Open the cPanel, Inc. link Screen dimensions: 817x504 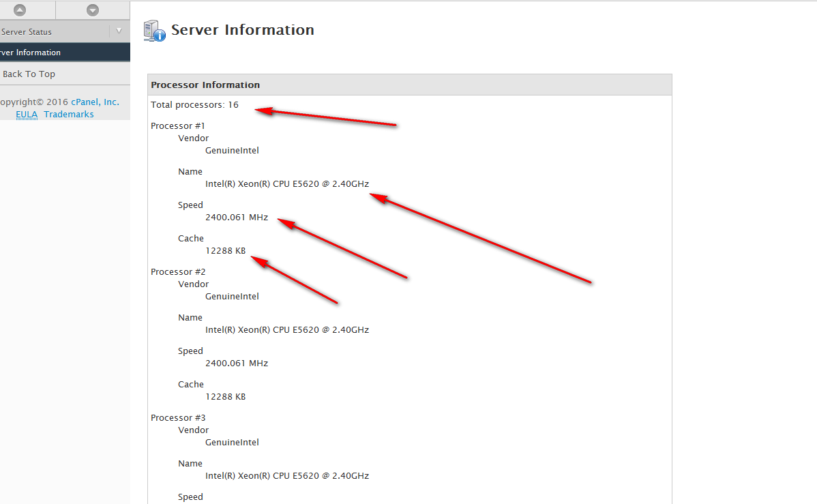[x=95, y=102]
